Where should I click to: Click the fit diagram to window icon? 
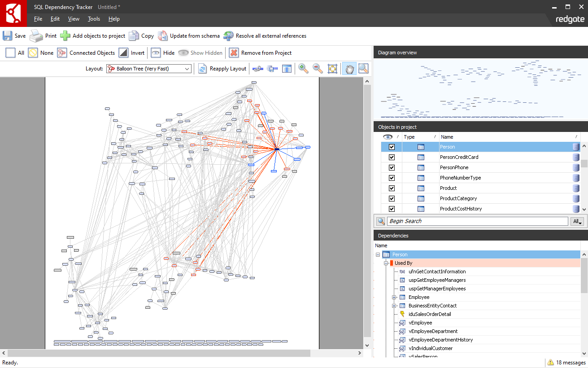332,68
